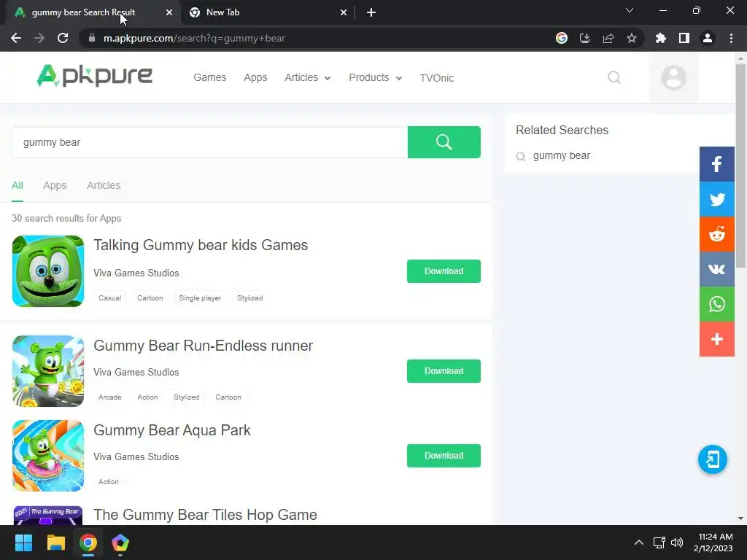Toggle Chrome side panel
Screen dimensions: 747x560
pyautogui.click(x=684, y=38)
